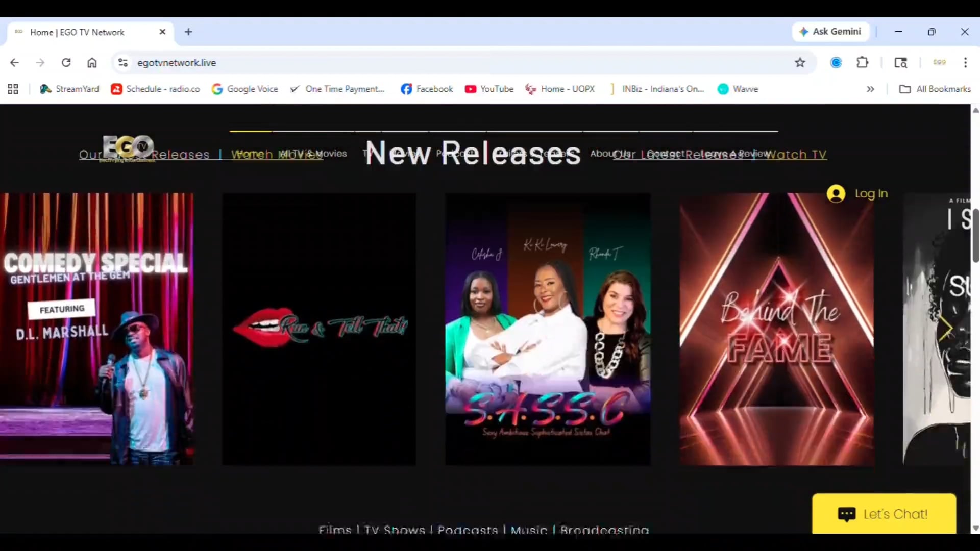The image size is (980, 551).
Task: Open the Run & Tell That poster
Action: coord(319,329)
